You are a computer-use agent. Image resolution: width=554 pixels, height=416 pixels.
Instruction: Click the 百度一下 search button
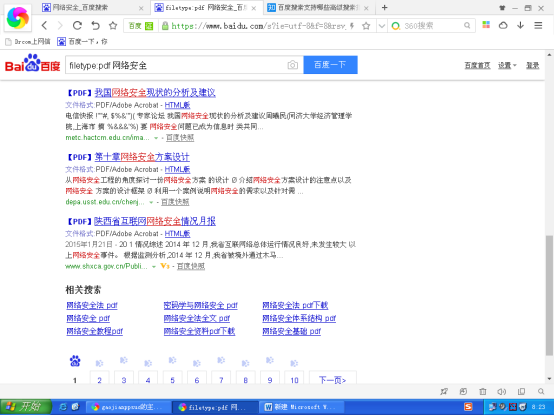pos(330,65)
